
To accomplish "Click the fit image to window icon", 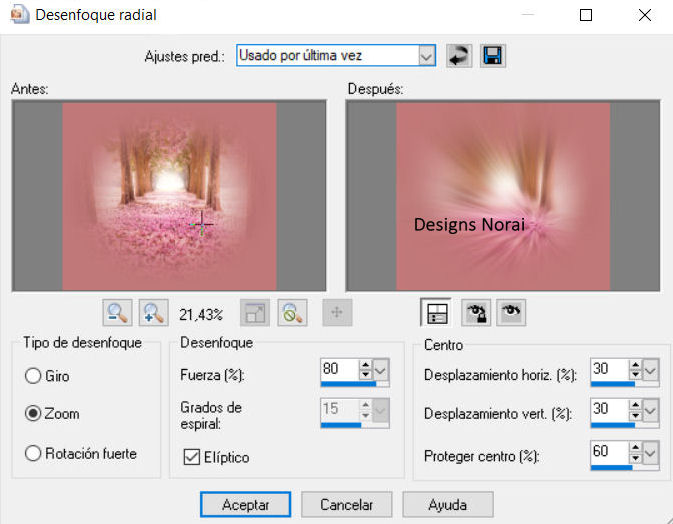I will coord(255,313).
